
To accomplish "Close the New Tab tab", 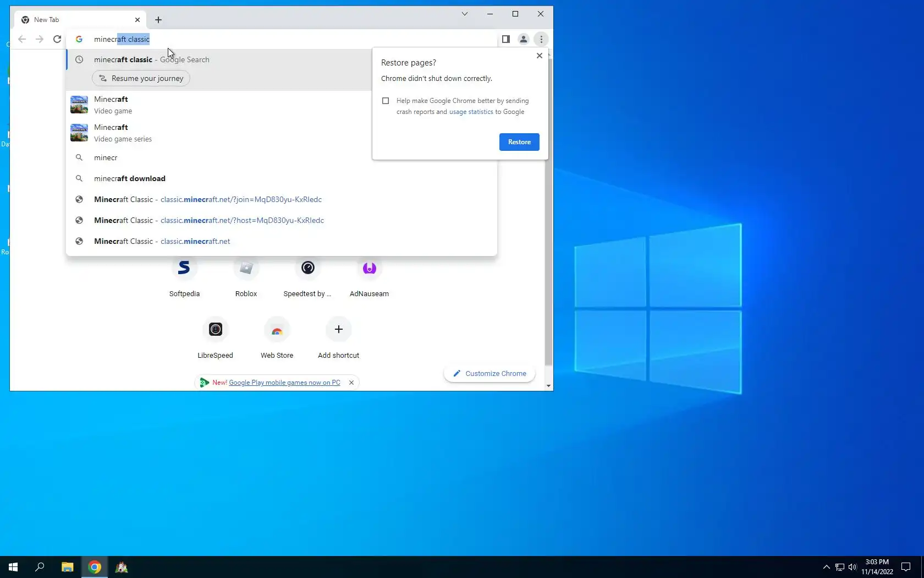I will tap(137, 20).
